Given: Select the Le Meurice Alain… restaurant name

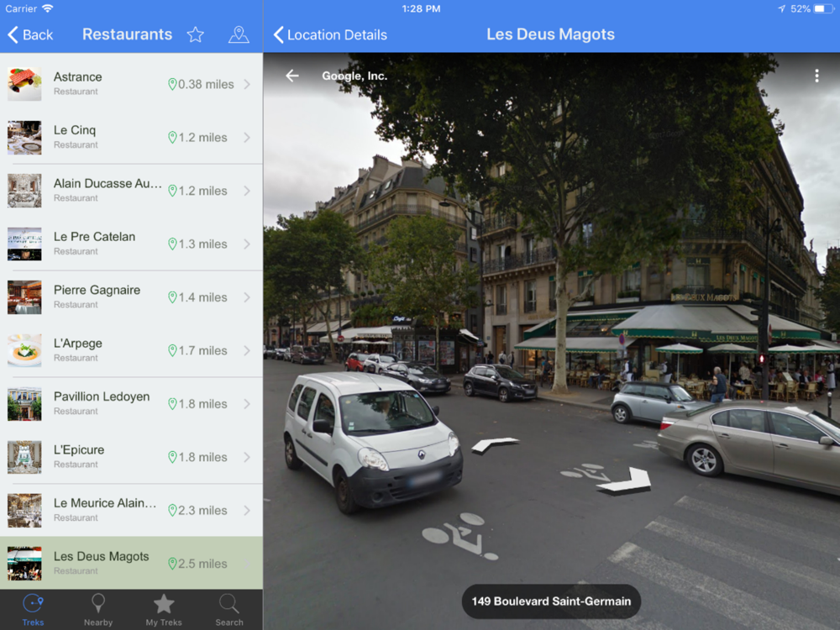Looking at the screenshot, I should coord(105,503).
